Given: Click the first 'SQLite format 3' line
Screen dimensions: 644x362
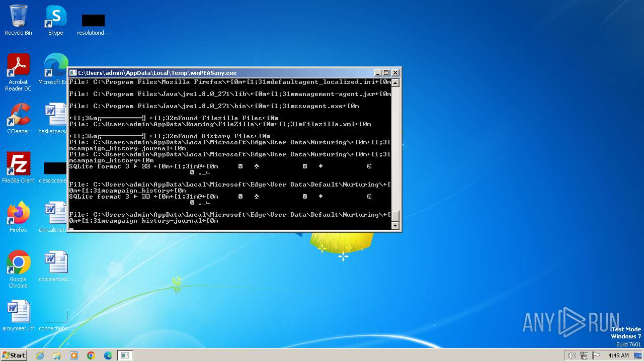Looking at the screenshot, I should coord(220,166).
